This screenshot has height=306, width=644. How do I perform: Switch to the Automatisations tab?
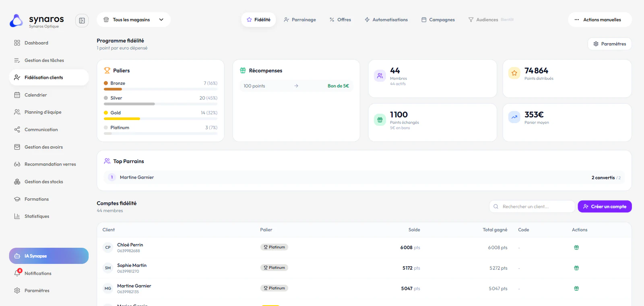386,20
